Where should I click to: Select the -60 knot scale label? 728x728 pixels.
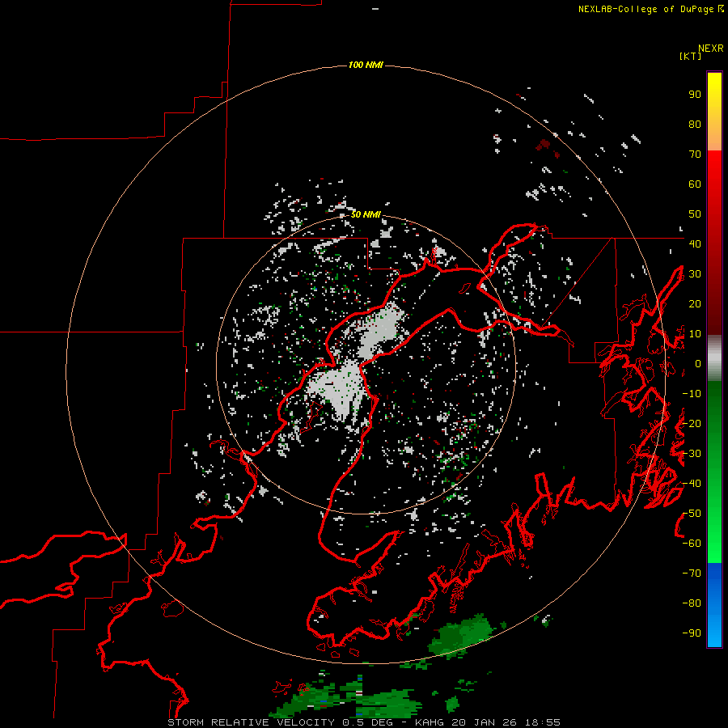pos(692,544)
